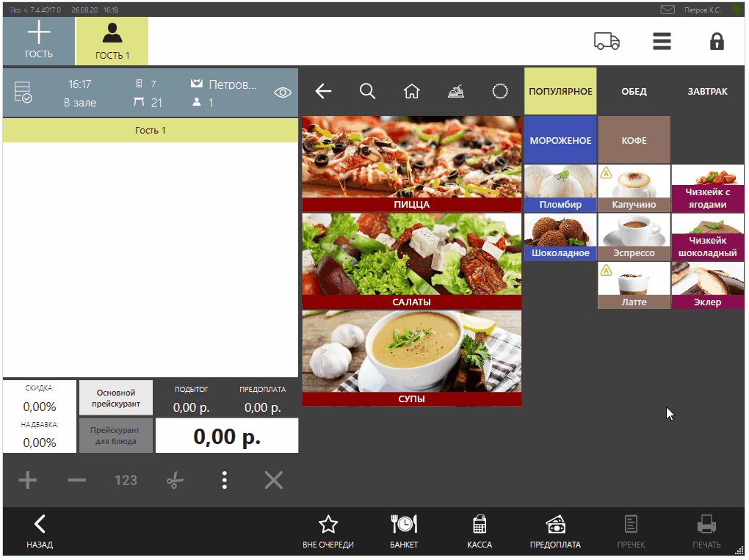The height and width of the screenshot is (560, 749).
Task: Add Капучино item to the order
Action: click(x=634, y=189)
